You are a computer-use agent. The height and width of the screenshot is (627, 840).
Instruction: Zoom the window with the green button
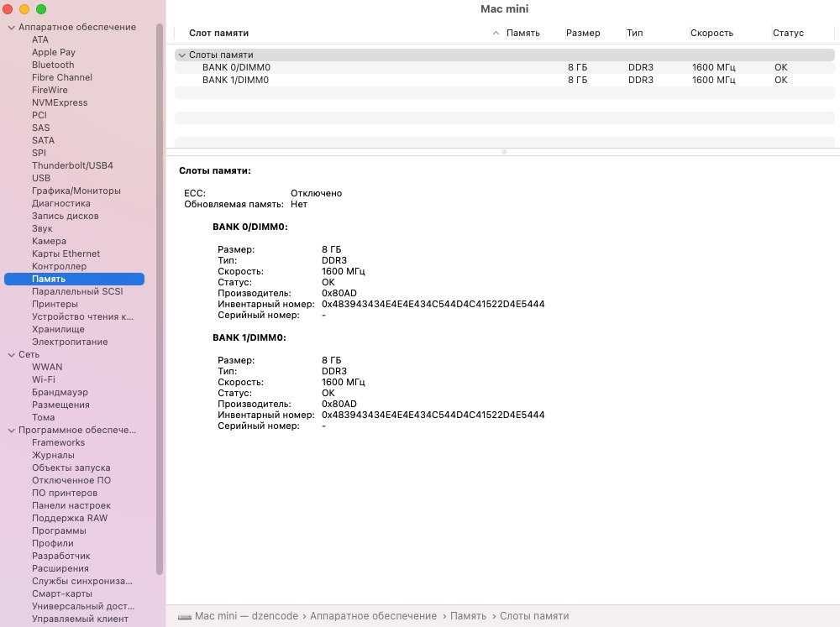tap(41, 9)
